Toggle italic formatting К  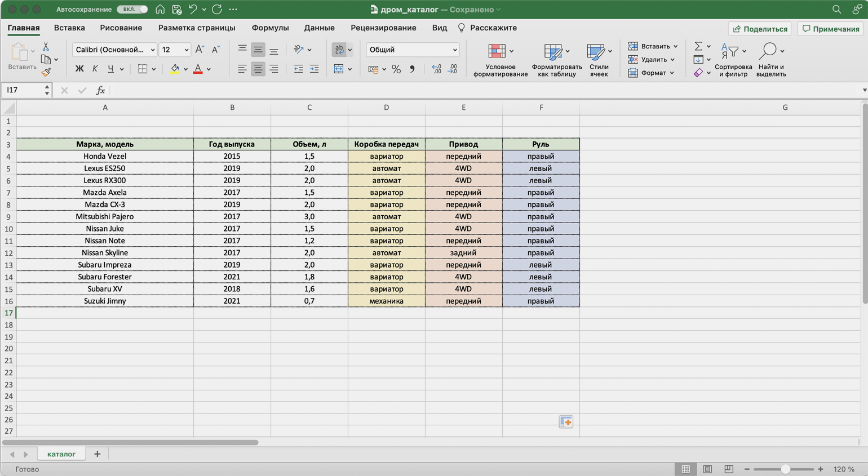tap(95, 69)
